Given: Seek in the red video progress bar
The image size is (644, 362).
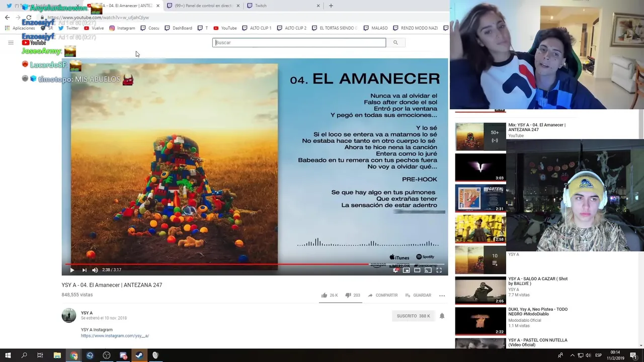Looking at the screenshot, I should (255, 263).
